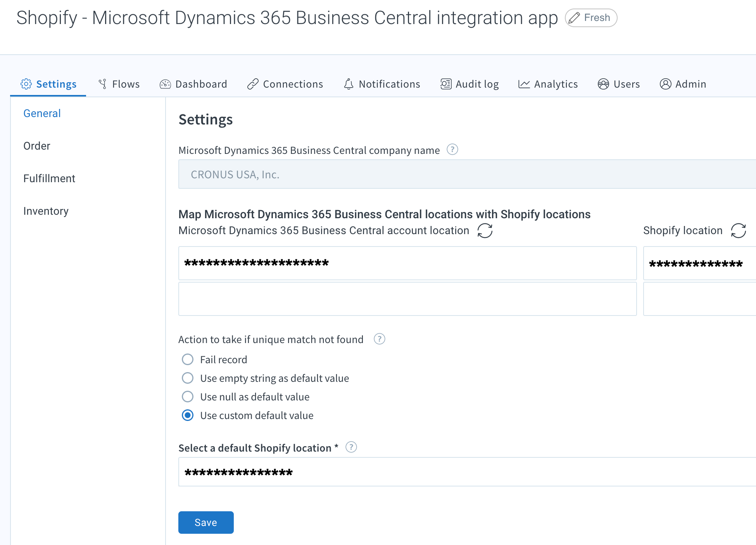Screen dimensions: 756x545
Task: Open the default Shopify location dropdown
Action: point(467,472)
